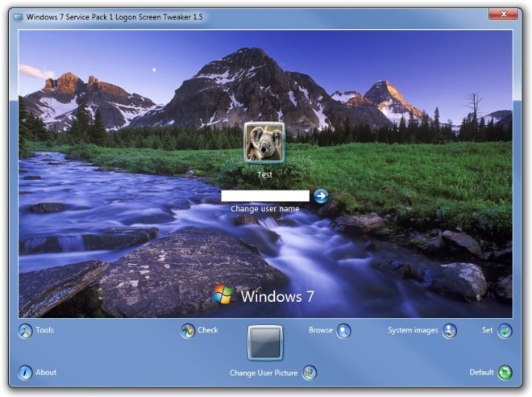
Task: Click the About label
Action: tap(46, 372)
